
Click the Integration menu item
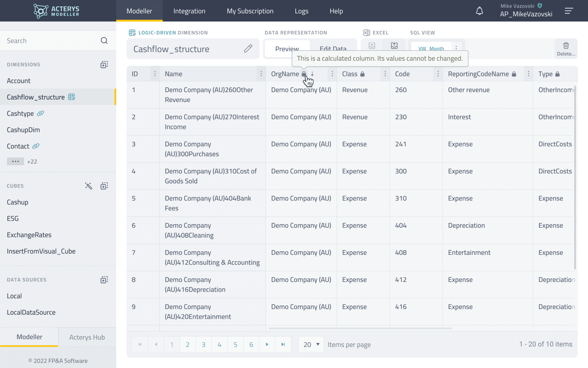pos(189,11)
